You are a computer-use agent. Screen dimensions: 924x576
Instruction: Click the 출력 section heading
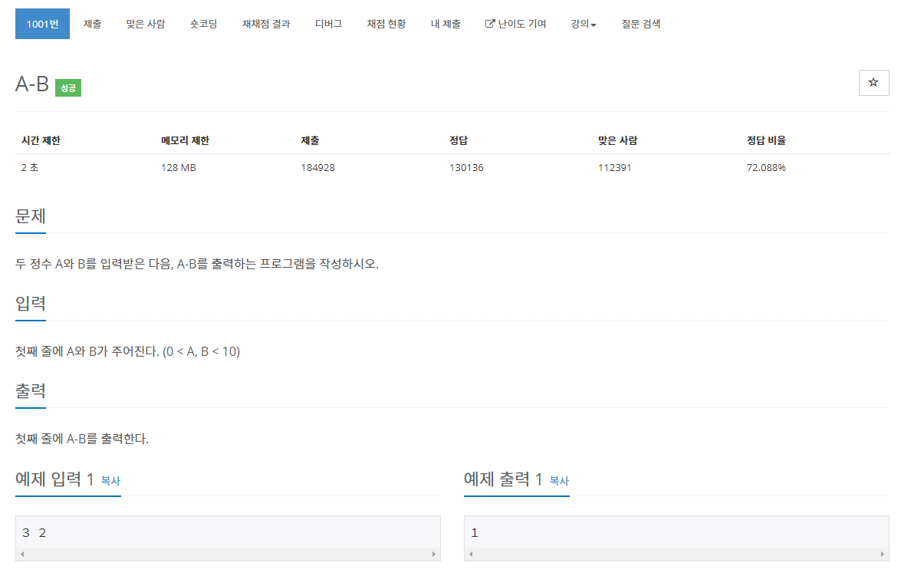tap(31, 390)
